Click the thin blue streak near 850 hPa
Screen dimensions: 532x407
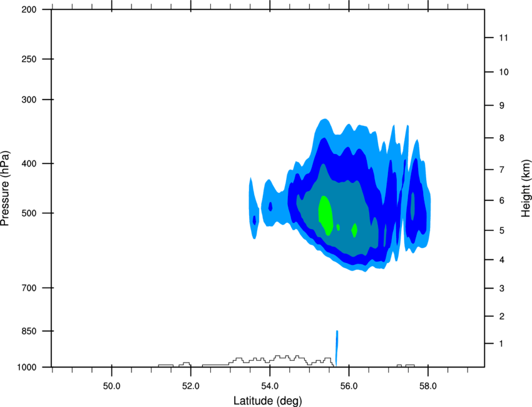coord(337,348)
